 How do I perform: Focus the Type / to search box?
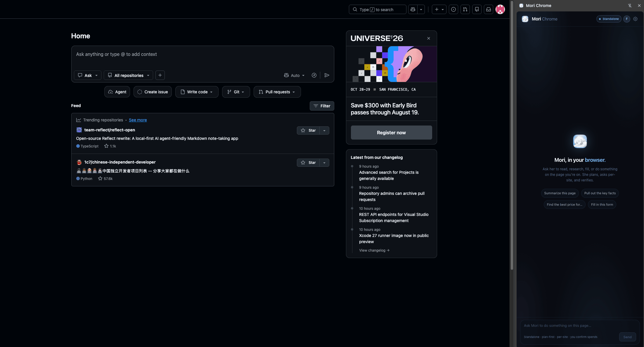[378, 9]
